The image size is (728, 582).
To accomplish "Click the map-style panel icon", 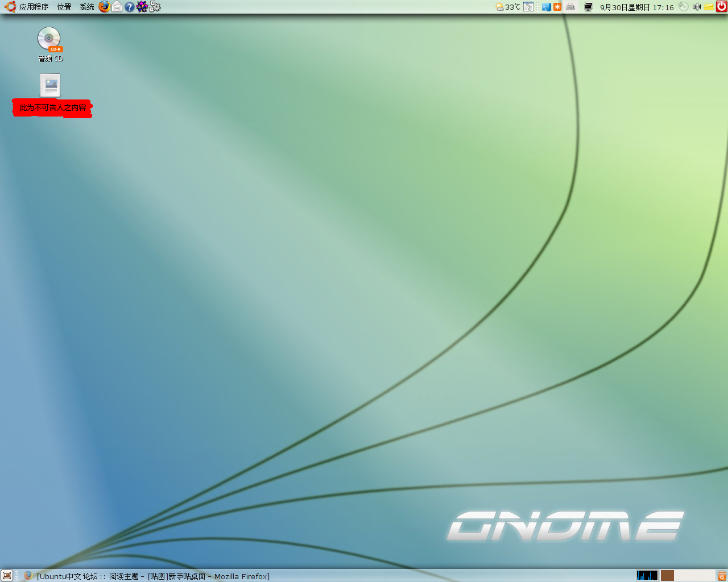I will [x=528, y=7].
